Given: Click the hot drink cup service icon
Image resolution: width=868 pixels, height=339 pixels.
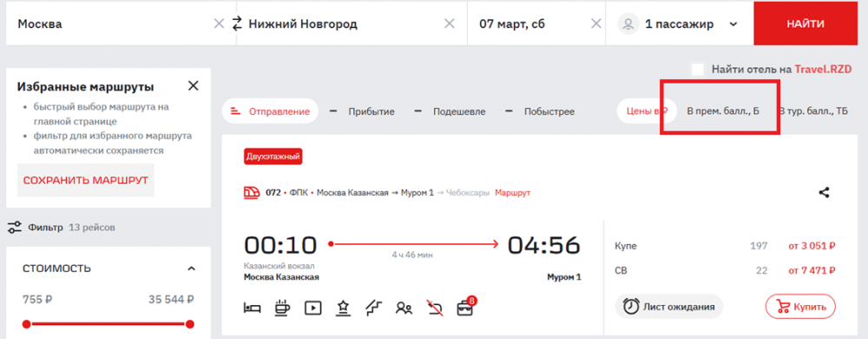Looking at the screenshot, I should click(282, 307).
